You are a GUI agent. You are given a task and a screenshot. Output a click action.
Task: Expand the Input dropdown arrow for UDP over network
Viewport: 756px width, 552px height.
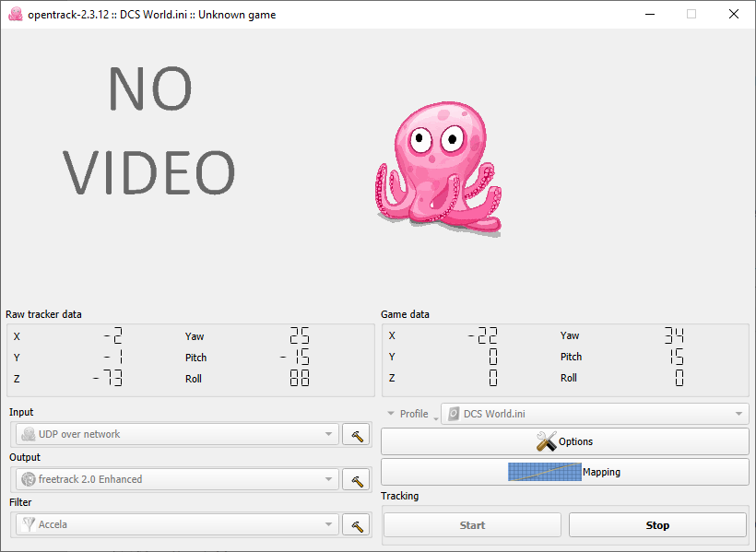[x=329, y=434]
